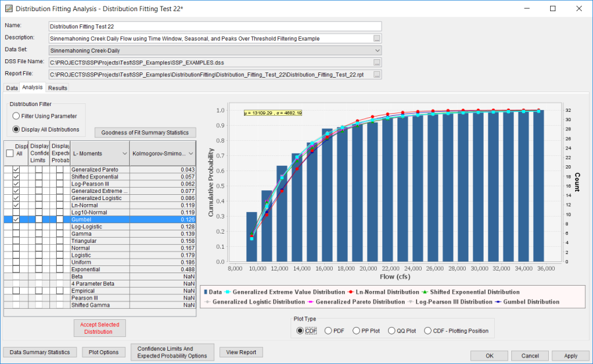Choose the QQ Plot type
Screen dimensions: 593x364
point(391,330)
